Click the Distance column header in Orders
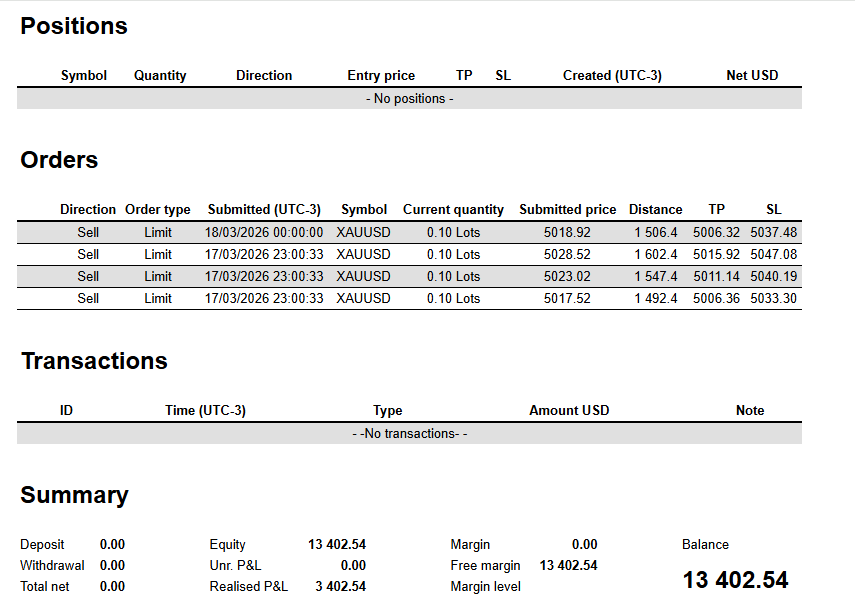This screenshot has height=599, width=855. click(655, 209)
